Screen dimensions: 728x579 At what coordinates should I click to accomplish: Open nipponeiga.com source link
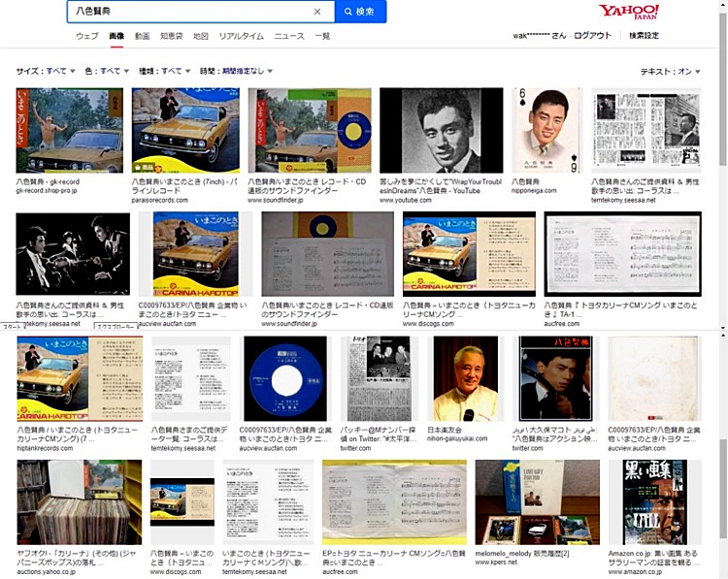coord(534,190)
